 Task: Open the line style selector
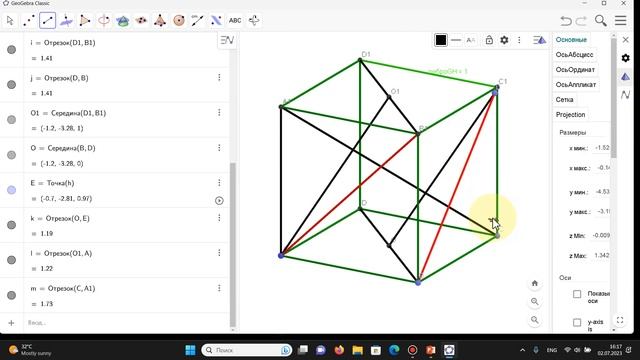point(456,40)
